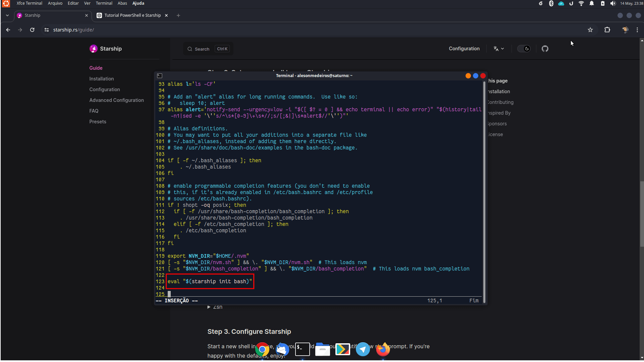Click the clock showing 14 May, 23:38
This screenshot has height=362, width=644.
632,3
